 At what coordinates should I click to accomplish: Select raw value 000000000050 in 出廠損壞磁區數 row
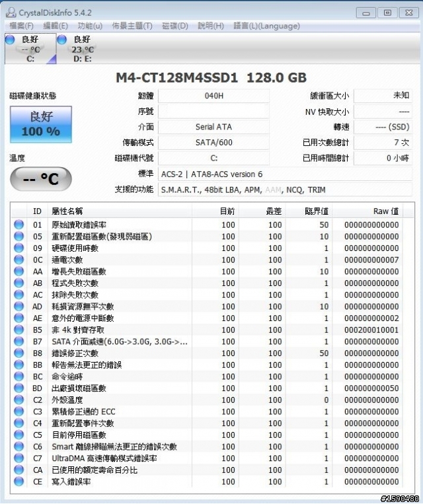pos(371,388)
